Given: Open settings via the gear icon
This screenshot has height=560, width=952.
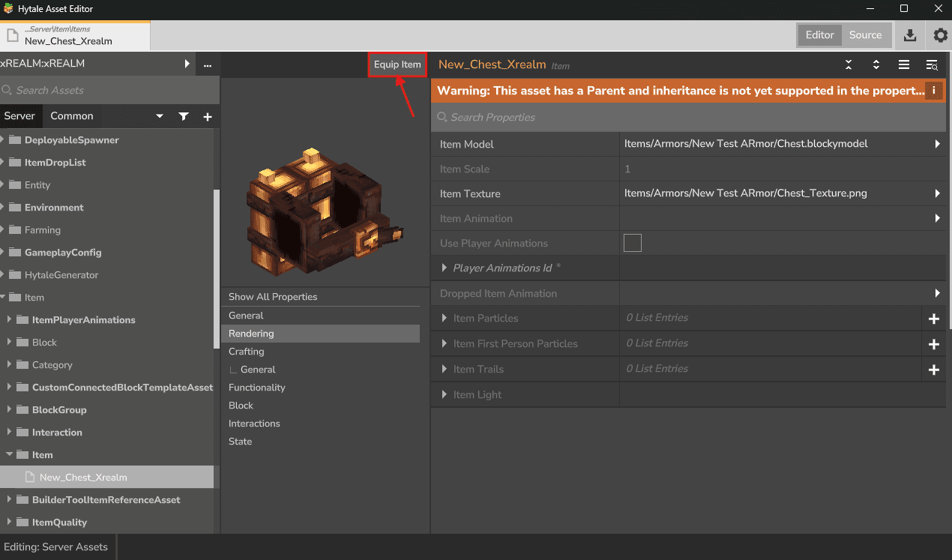Looking at the screenshot, I should click(940, 34).
